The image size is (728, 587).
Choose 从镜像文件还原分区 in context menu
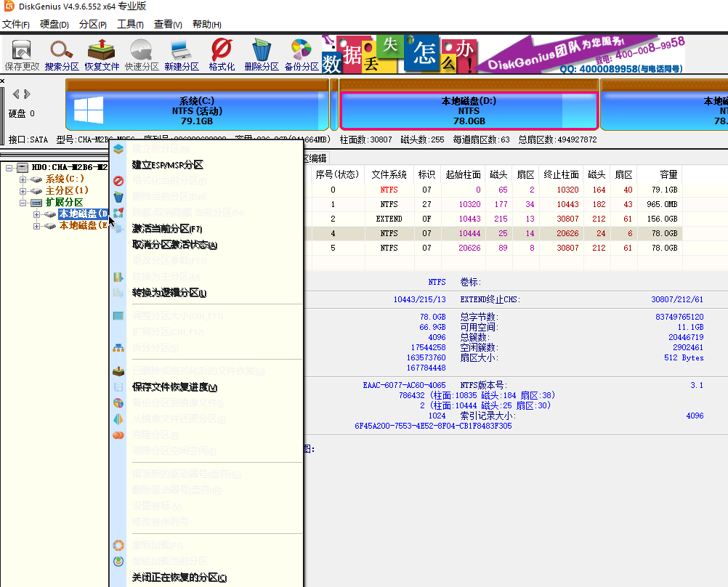click(x=179, y=419)
